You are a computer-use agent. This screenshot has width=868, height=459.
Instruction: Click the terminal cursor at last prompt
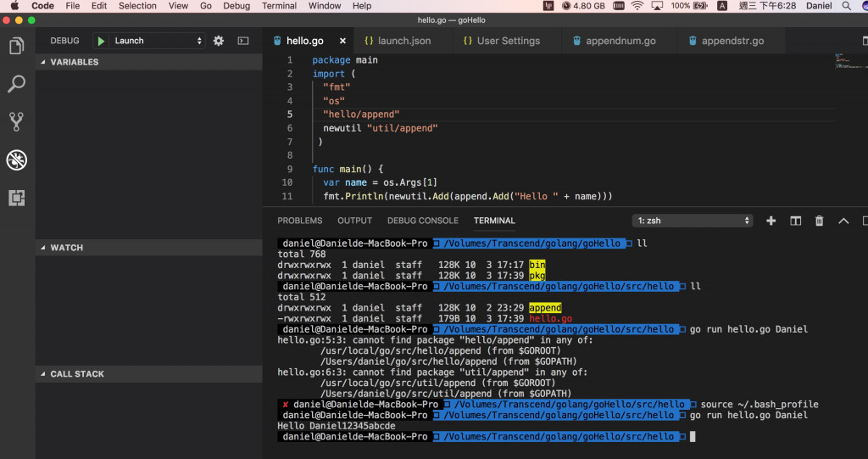coord(693,437)
